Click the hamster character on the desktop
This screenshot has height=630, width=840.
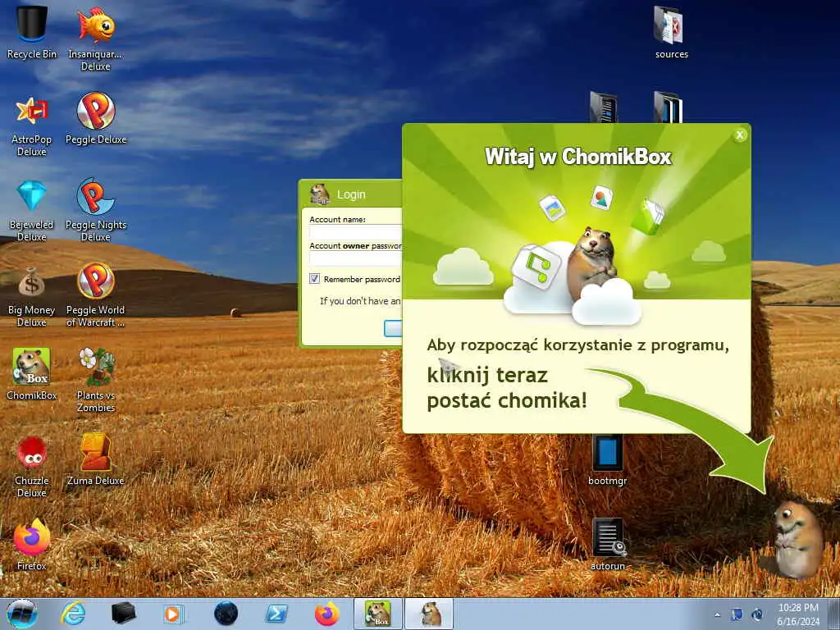click(797, 539)
